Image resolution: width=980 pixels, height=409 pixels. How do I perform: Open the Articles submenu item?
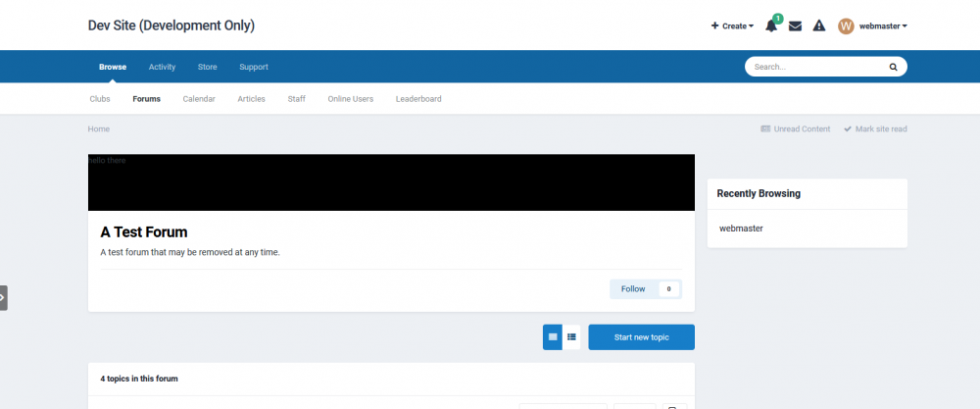(x=251, y=99)
